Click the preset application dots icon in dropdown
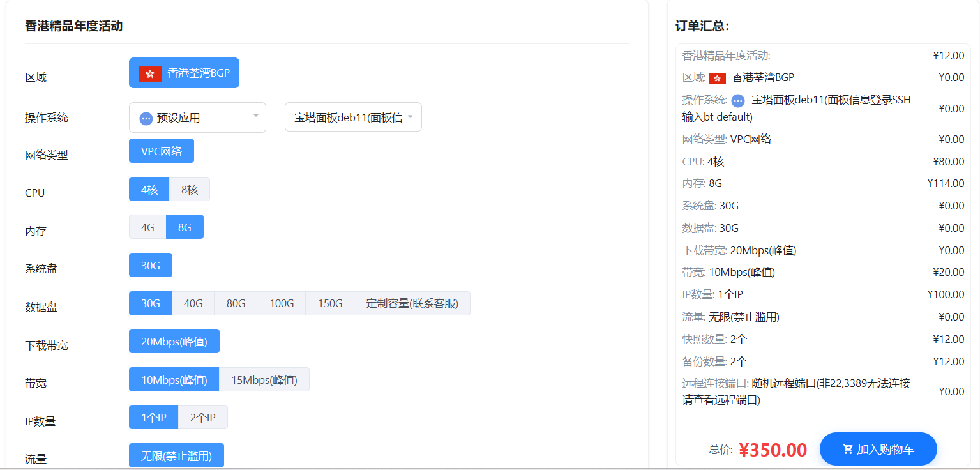 click(x=146, y=118)
